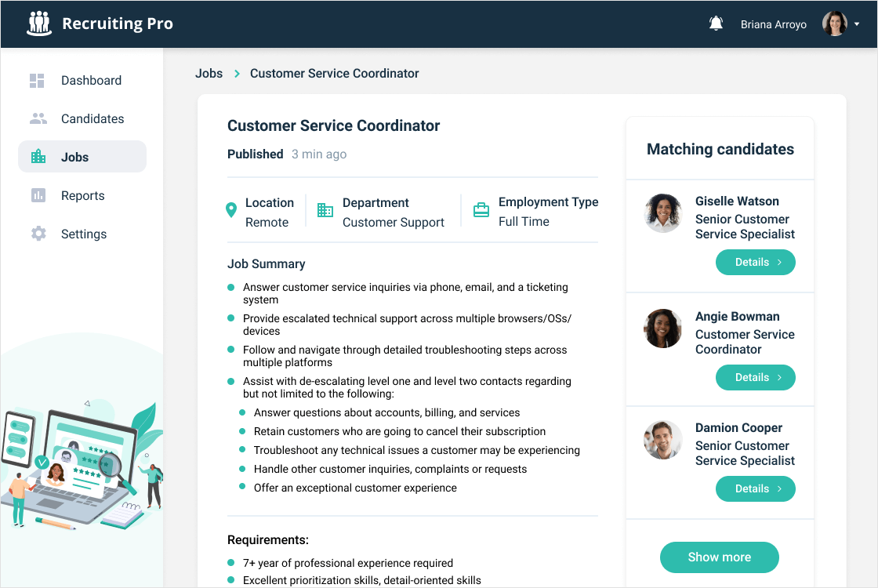The height and width of the screenshot is (588, 878).
Task: Click the Jobs breadcrumb link
Action: 209,73
